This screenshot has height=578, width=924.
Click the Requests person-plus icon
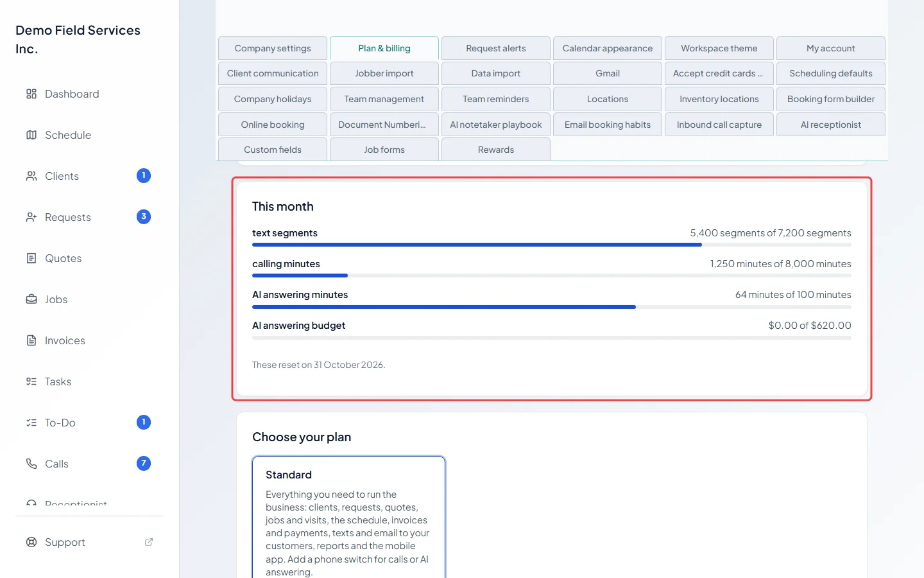point(31,217)
